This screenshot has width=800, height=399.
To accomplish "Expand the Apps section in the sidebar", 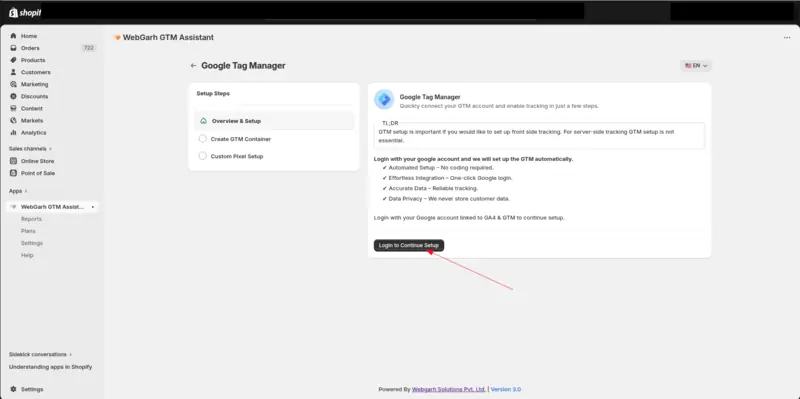I will 18,191.
